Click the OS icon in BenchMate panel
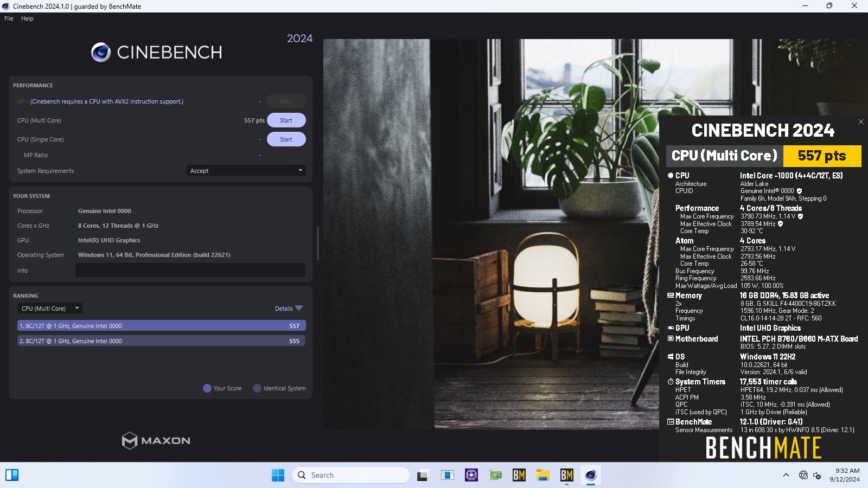This screenshot has height=488, width=868. point(671,357)
